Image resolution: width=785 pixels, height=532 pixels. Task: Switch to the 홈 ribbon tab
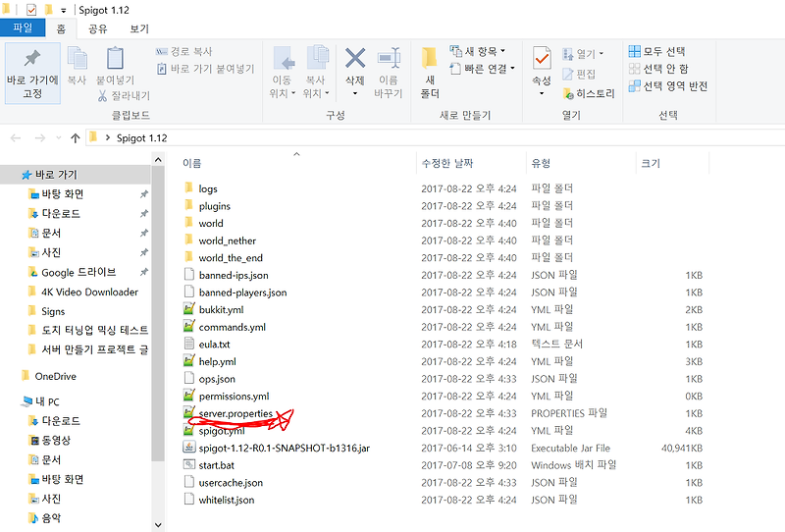point(61,28)
